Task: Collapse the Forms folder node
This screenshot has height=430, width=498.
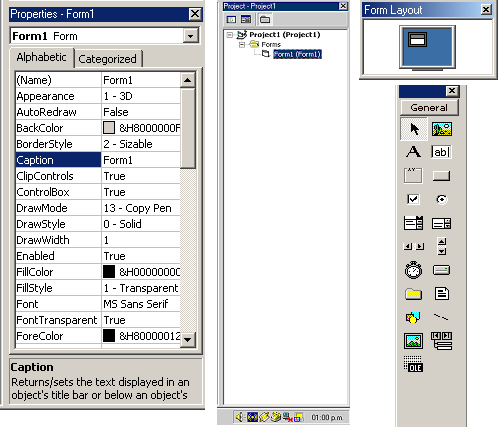Action: pyautogui.click(x=242, y=45)
